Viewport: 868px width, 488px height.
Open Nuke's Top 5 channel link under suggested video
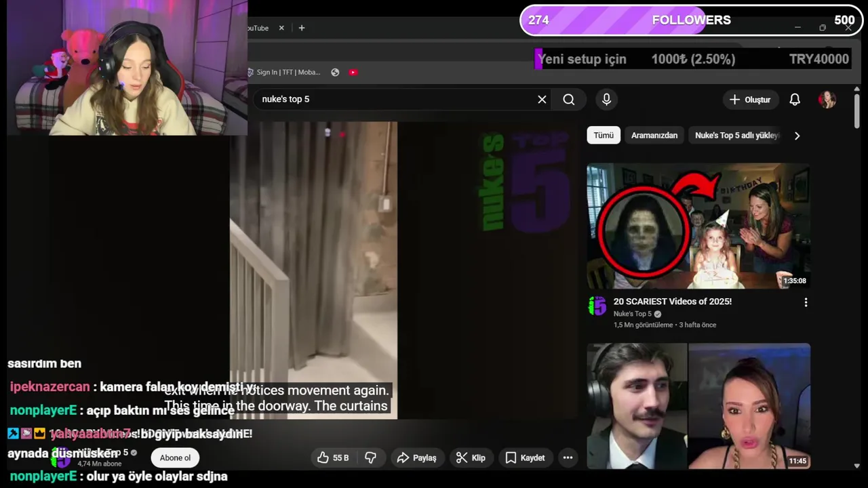[633, 314]
